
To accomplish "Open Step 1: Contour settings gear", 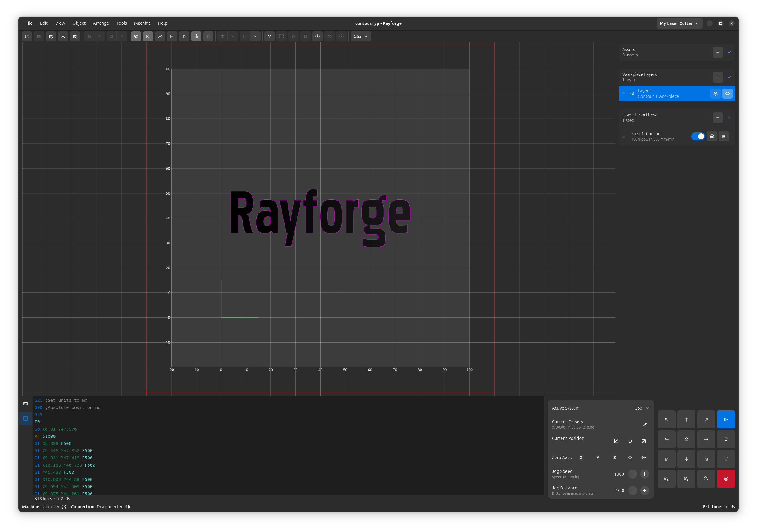I will (712, 136).
